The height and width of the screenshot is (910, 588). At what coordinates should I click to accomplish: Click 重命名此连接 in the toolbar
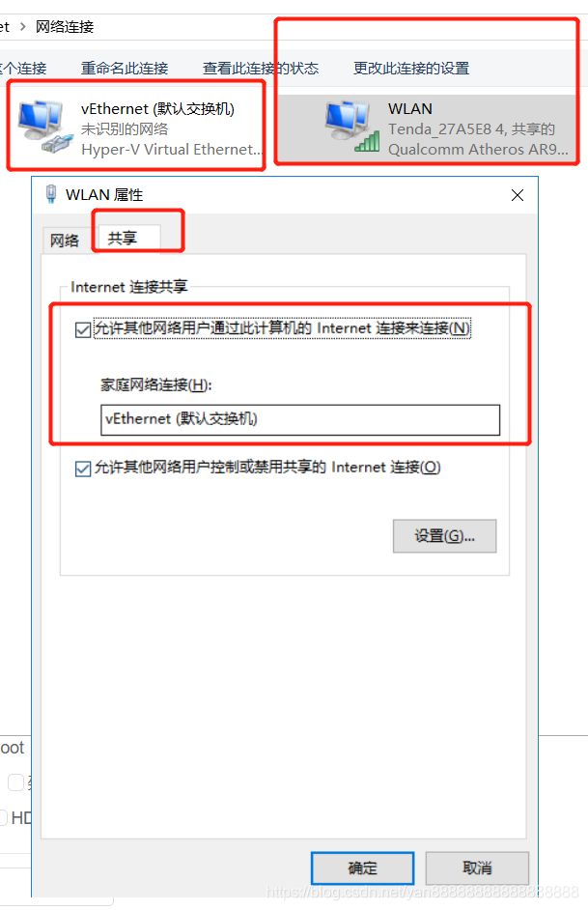125,69
